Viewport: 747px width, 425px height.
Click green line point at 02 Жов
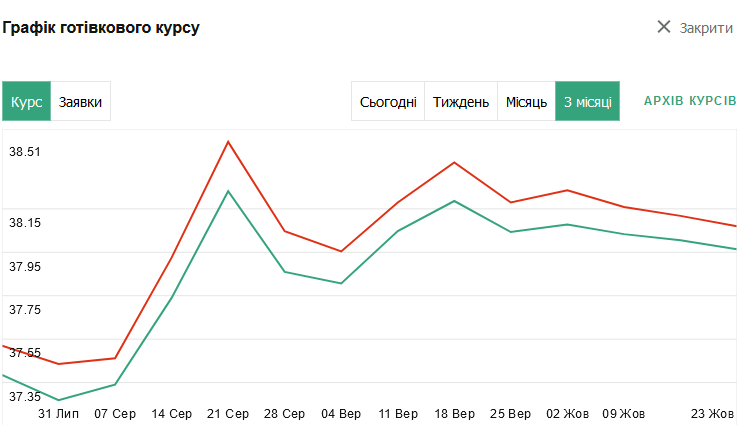click(567, 224)
